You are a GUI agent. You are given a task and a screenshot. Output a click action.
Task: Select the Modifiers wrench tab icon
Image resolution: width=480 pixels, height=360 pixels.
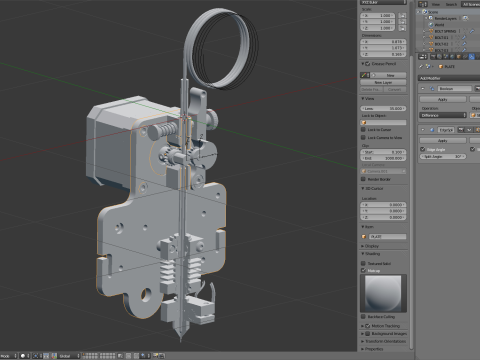pyautogui.click(x=471, y=57)
